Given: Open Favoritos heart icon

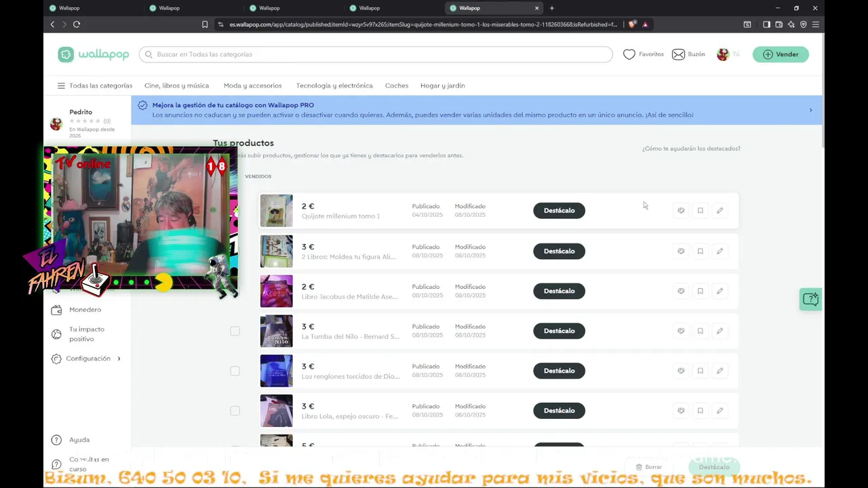Looking at the screenshot, I should coord(629,54).
